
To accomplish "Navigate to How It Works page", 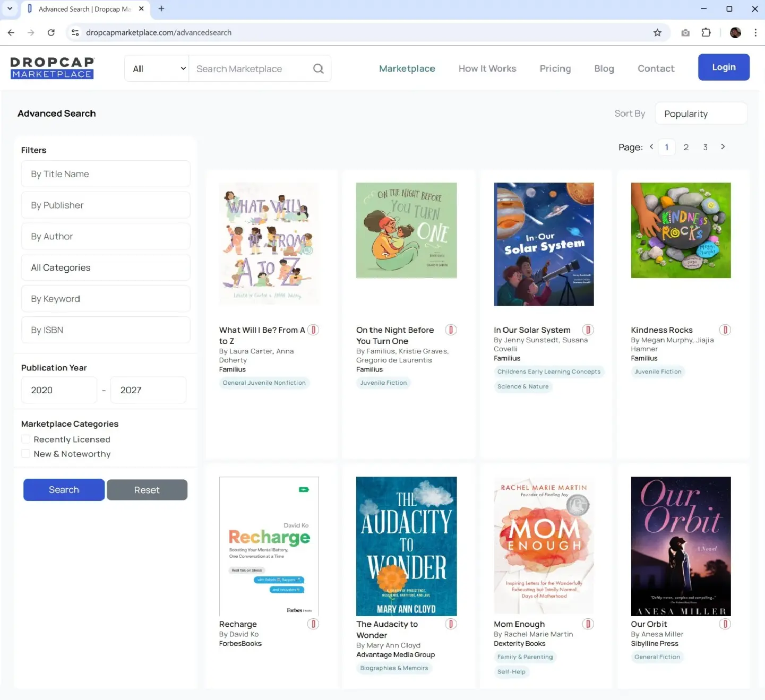I will pos(487,68).
